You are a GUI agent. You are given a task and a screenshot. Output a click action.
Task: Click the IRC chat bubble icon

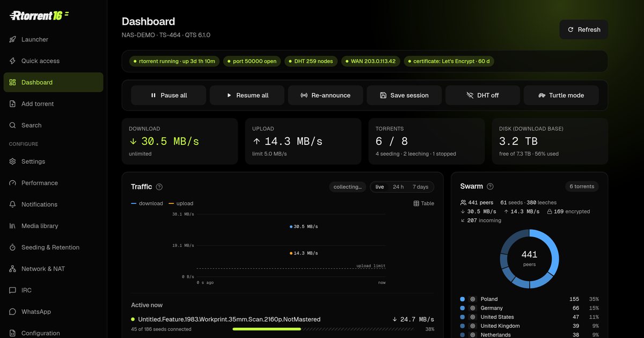coord(12,290)
